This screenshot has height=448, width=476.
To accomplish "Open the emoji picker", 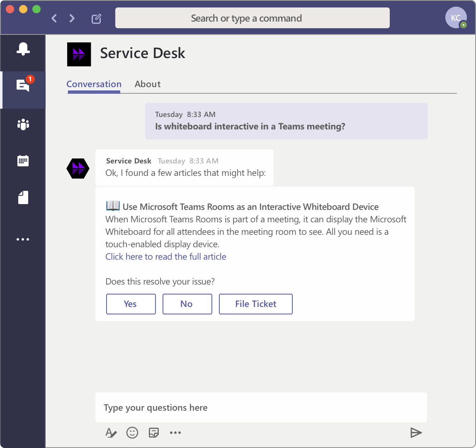I will (x=132, y=433).
